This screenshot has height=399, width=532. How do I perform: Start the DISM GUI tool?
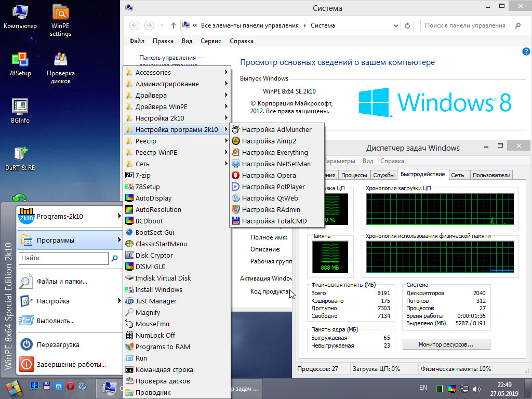click(x=150, y=267)
